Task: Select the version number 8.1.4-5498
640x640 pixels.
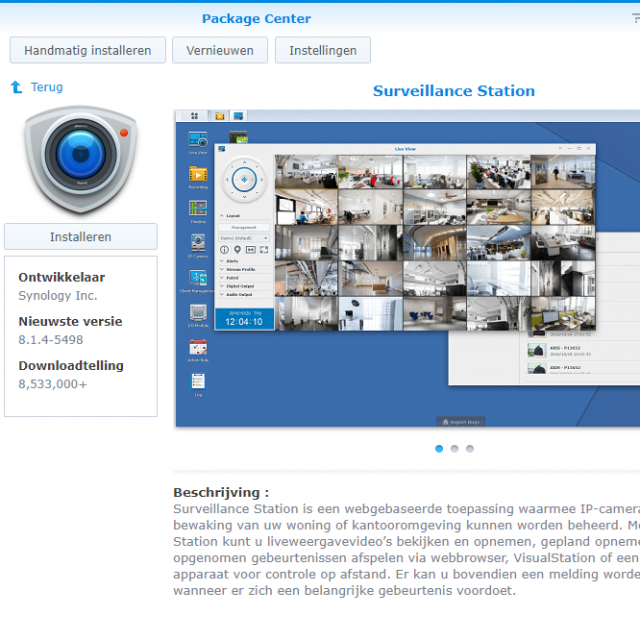Action: [51, 340]
